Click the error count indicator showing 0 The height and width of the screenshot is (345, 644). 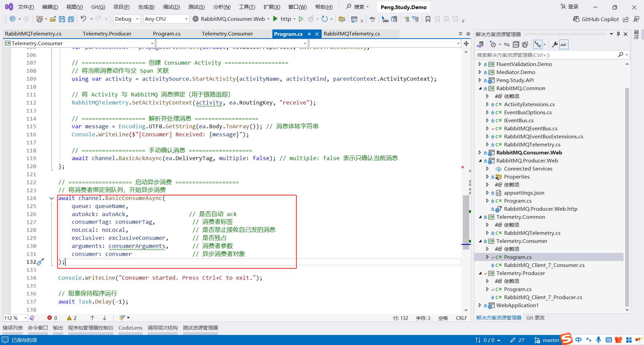coord(52,318)
